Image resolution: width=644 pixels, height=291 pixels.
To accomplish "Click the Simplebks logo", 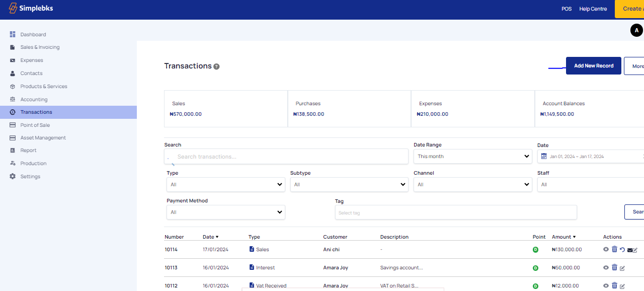I will pos(31,9).
